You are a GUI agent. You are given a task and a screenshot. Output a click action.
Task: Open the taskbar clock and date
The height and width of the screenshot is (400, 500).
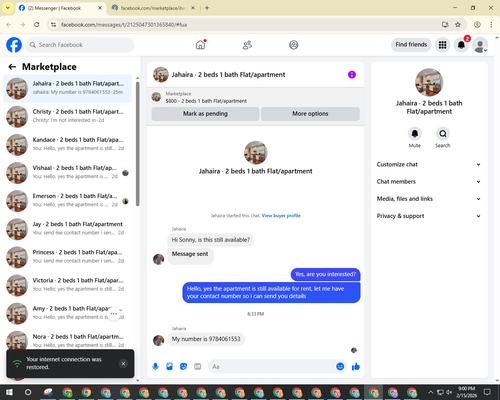pos(466,392)
